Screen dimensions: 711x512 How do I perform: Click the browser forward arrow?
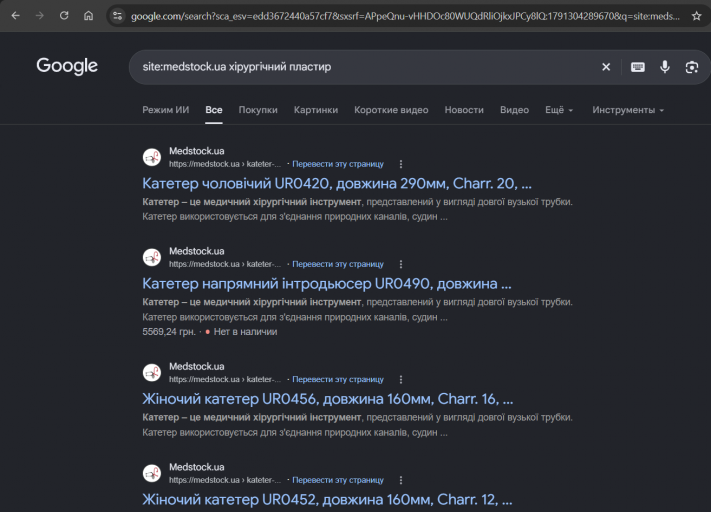(40, 16)
